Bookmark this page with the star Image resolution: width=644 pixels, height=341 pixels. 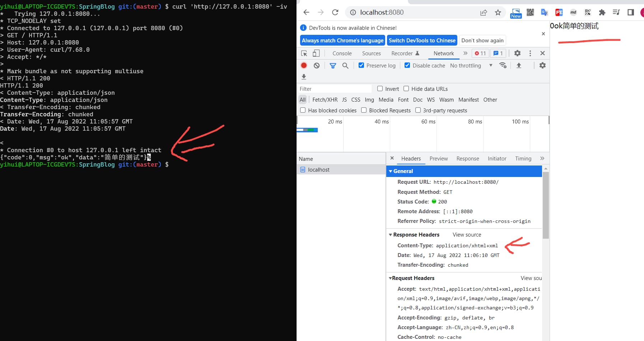tap(498, 13)
